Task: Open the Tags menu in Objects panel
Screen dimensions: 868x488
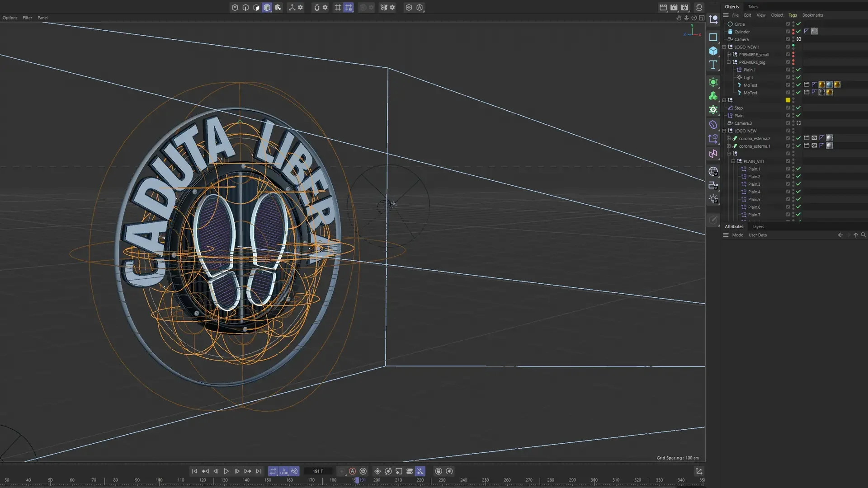Action: coord(793,15)
